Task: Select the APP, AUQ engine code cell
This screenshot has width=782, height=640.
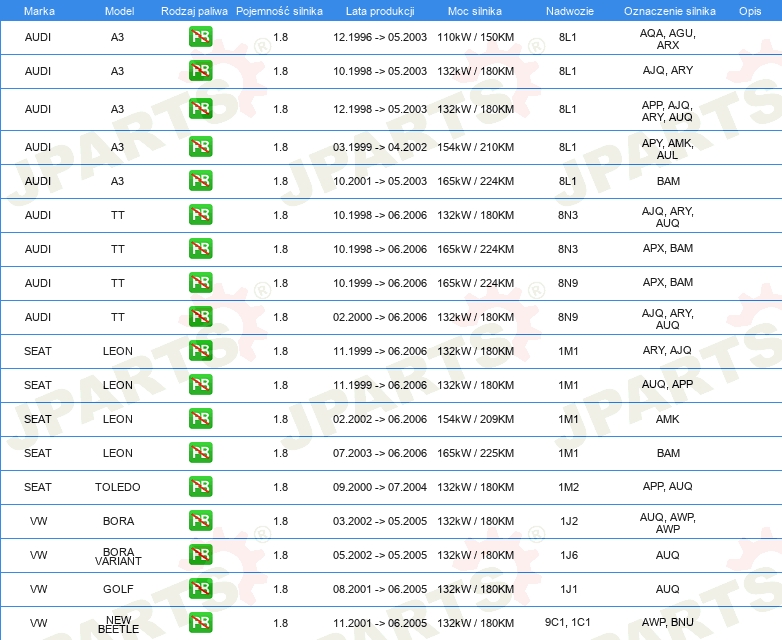Action: [x=667, y=486]
